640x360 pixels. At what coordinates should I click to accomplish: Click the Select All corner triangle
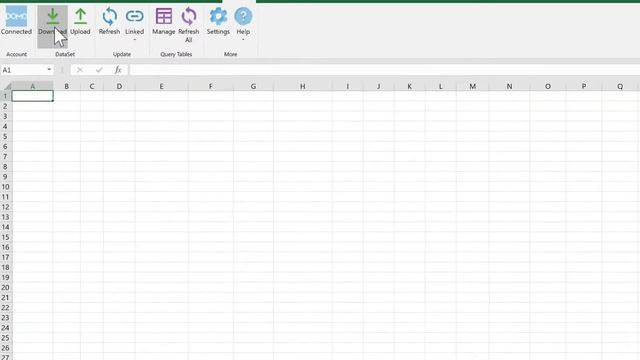pos(7,86)
